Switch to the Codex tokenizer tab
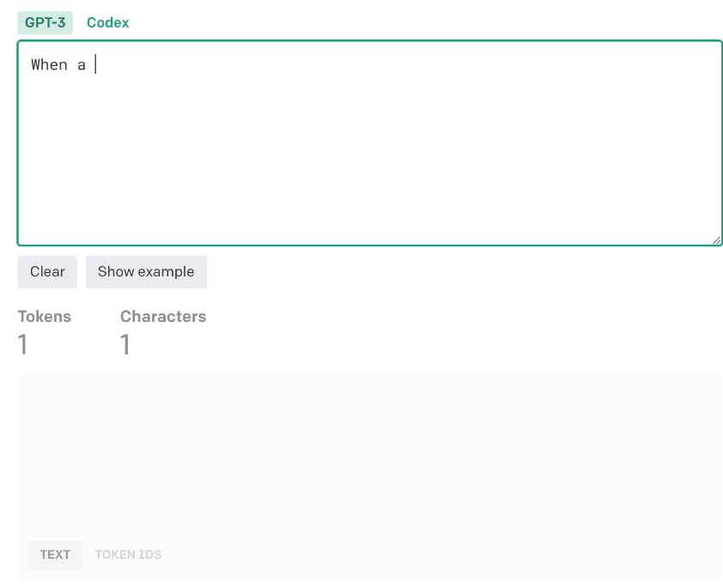The width and height of the screenshot is (723, 588). pyautogui.click(x=107, y=22)
